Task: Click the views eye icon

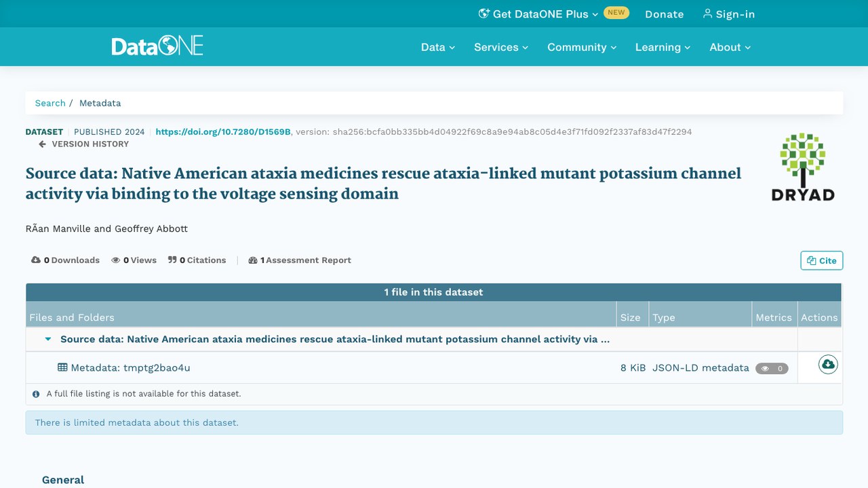Action: [x=116, y=260]
